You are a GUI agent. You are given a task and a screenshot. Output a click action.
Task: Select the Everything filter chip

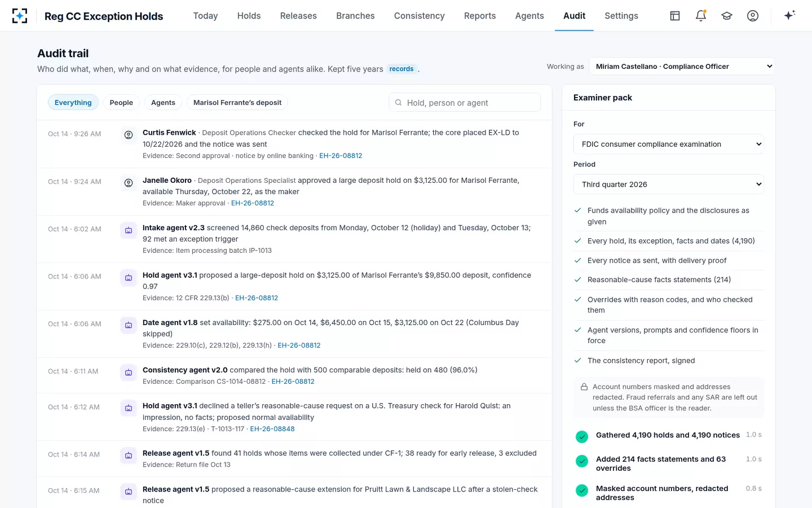73,102
